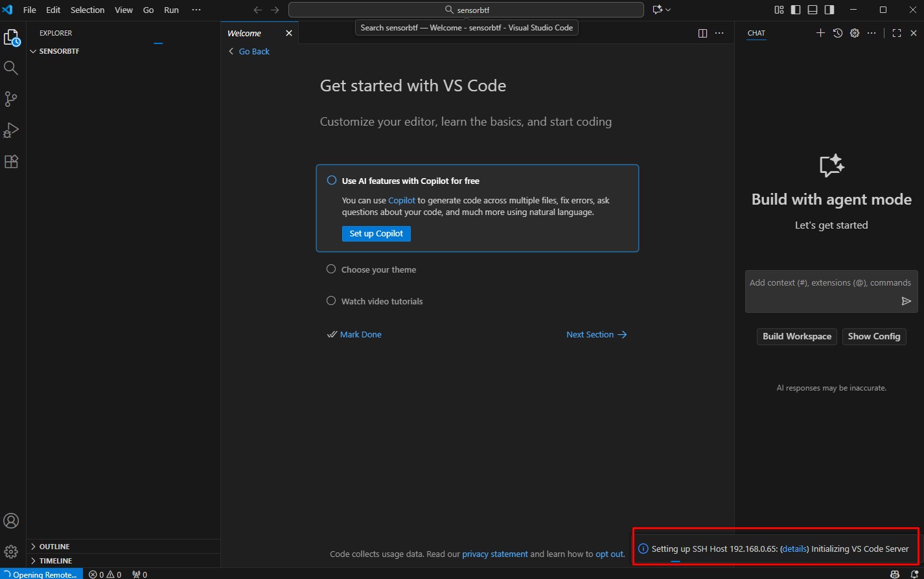This screenshot has width=924, height=579.
Task: Open the Run menu
Action: pos(171,10)
